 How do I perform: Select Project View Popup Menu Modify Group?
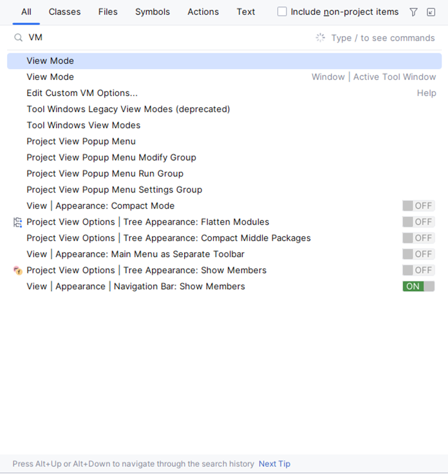point(224,158)
